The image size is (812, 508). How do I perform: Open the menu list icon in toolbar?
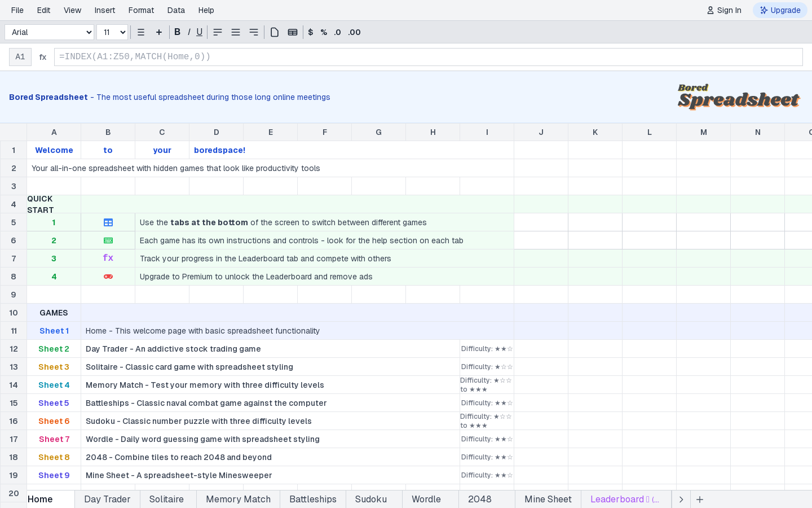[x=141, y=32]
